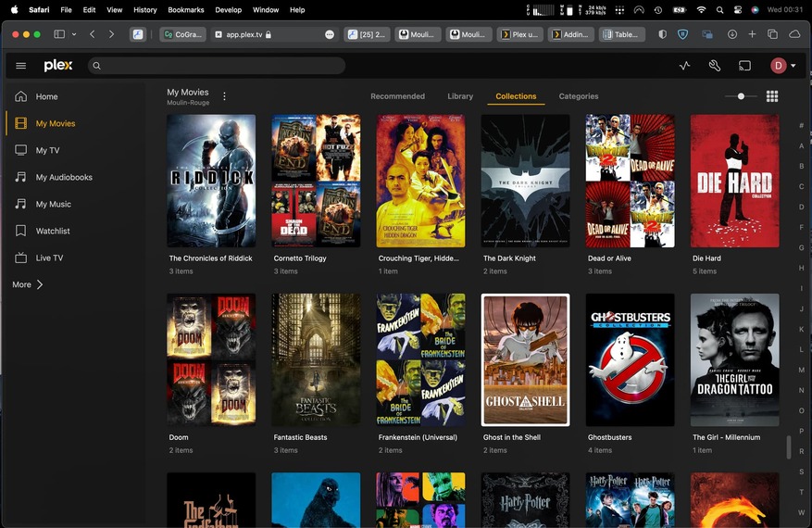Switch to the Categories tab

click(x=579, y=96)
